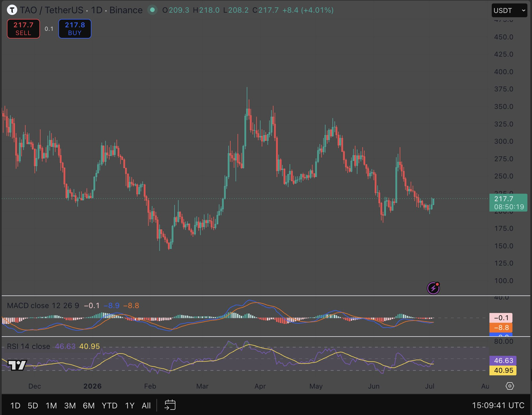
Task: Click the 1D interval label in title
Action: point(97,10)
